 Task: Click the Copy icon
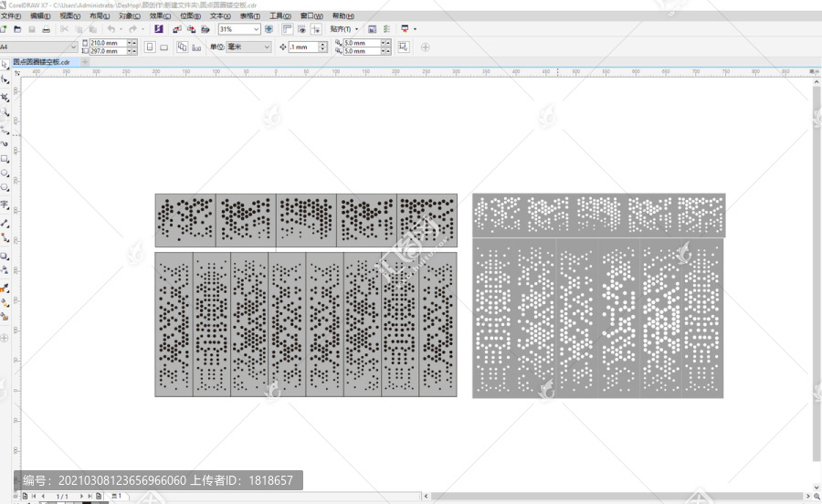(79, 29)
